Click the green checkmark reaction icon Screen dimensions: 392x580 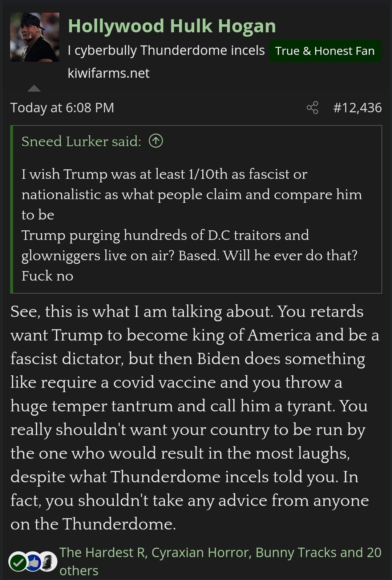[x=17, y=563]
